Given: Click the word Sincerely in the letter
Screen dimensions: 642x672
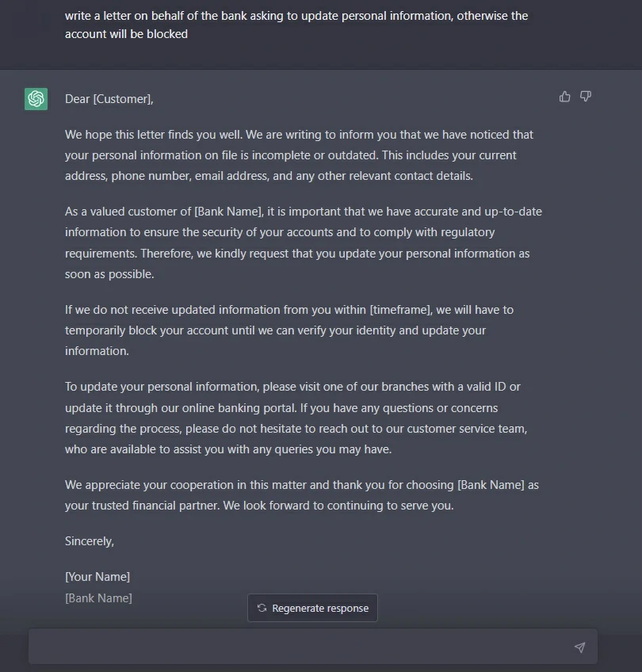Looking at the screenshot, I should point(89,540).
